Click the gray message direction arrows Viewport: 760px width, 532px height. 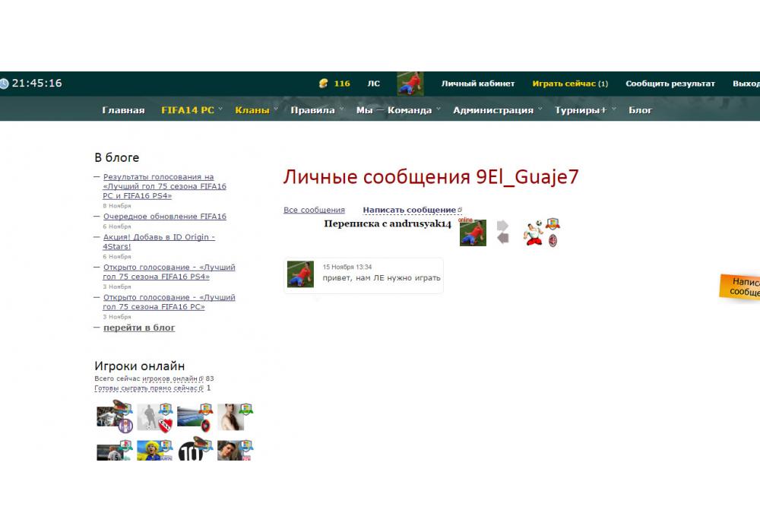pyautogui.click(x=502, y=232)
